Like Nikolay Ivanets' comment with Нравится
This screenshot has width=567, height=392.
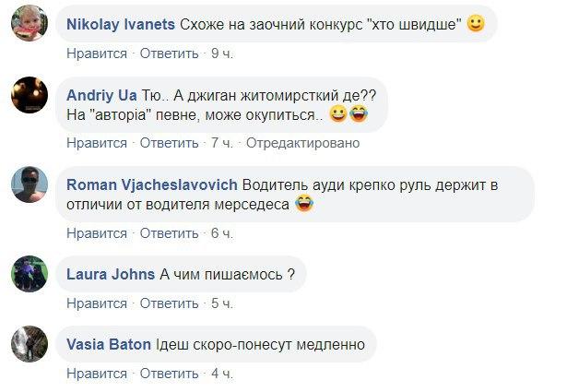coord(96,53)
